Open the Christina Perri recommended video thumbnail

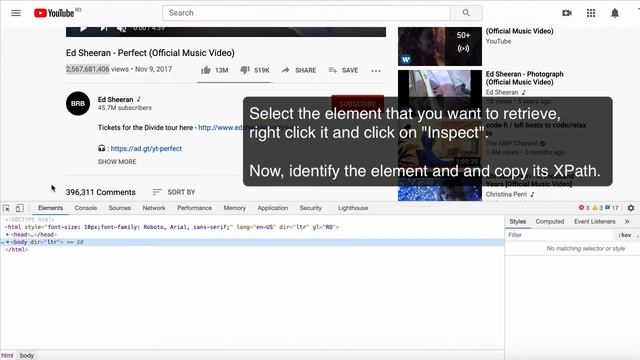click(x=440, y=189)
